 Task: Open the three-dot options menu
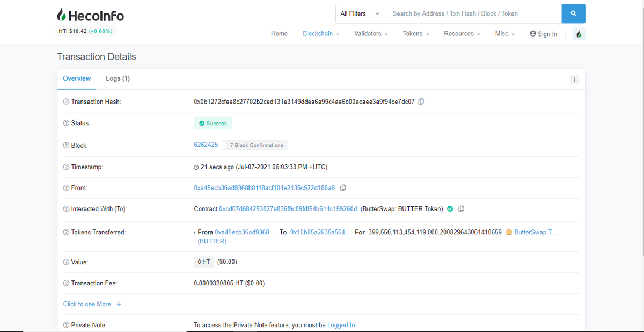tap(574, 80)
